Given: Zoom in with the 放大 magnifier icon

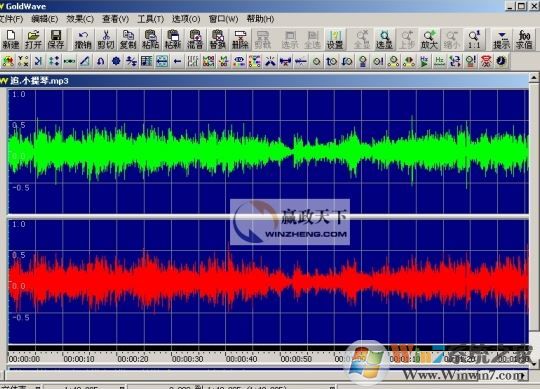Looking at the screenshot, I should (429, 40).
